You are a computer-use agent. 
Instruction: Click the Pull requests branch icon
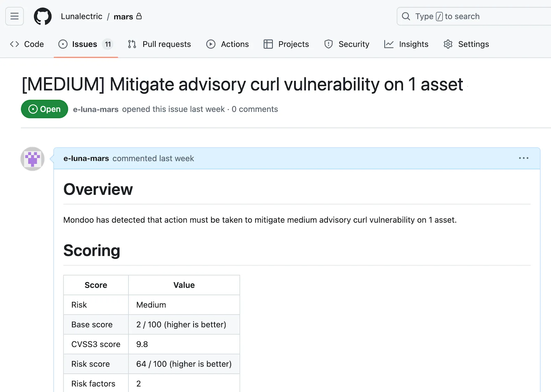pos(132,44)
